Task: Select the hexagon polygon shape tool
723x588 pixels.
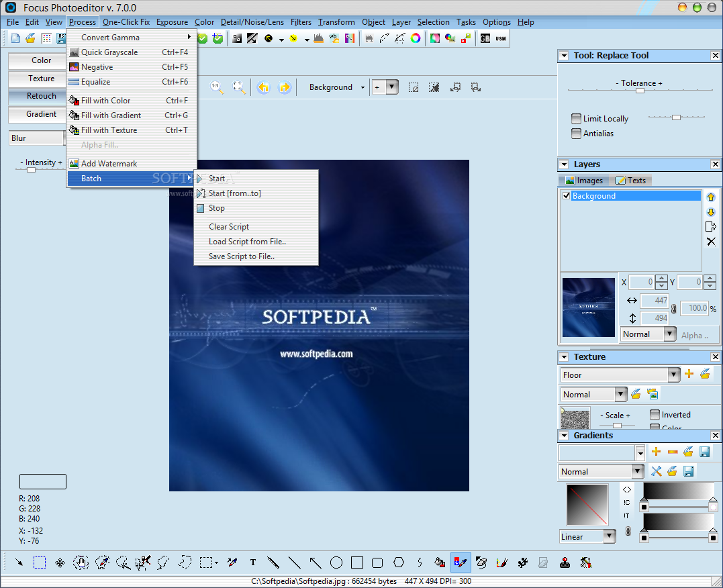Action: 398,562
